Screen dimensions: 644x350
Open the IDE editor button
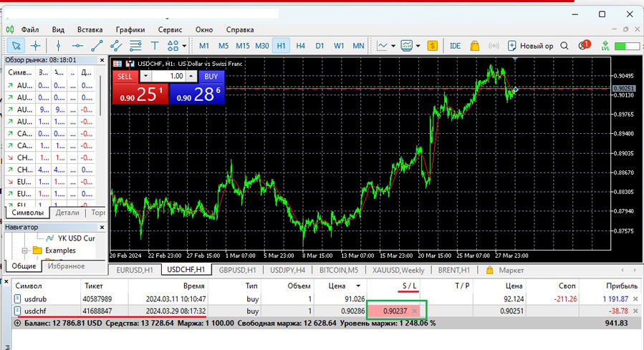coord(455,46)
